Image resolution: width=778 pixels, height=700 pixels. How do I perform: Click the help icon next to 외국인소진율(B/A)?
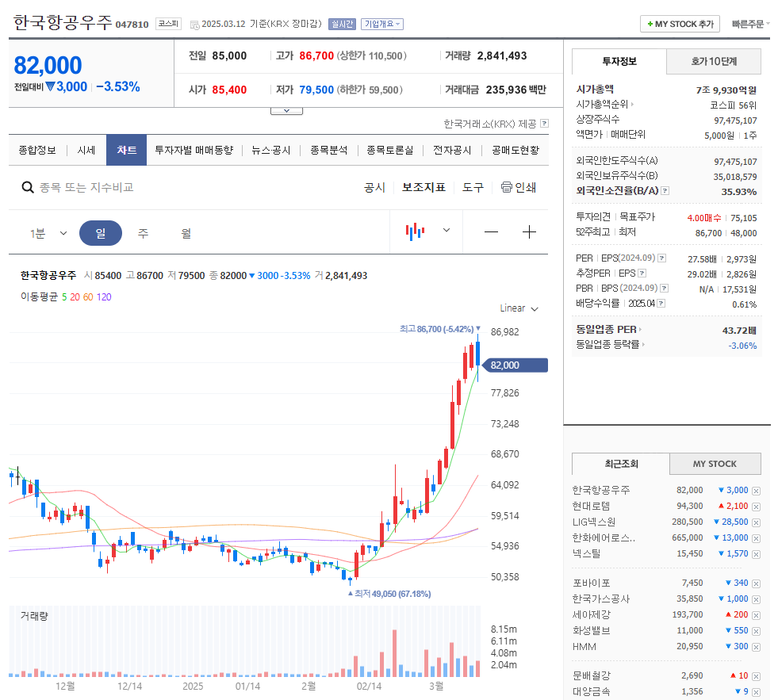665,190
